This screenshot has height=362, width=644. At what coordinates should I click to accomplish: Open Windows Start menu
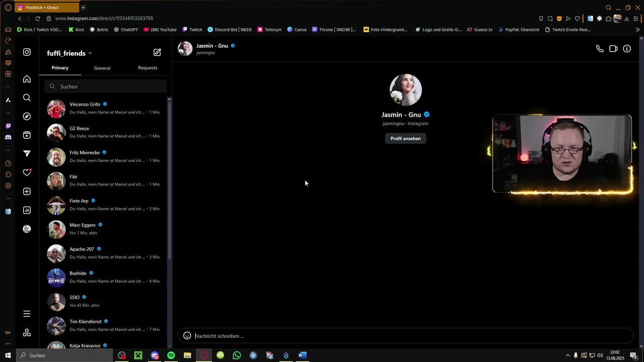coord(8,355)
